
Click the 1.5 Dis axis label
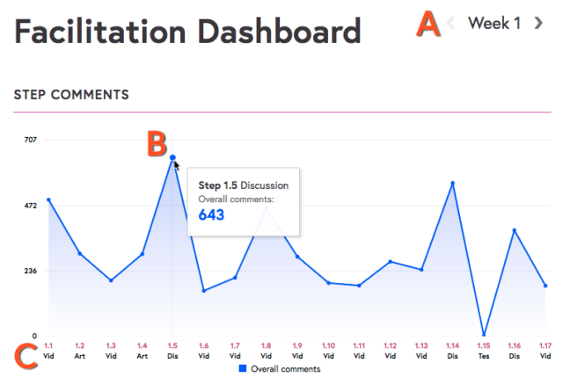(172, 351)
